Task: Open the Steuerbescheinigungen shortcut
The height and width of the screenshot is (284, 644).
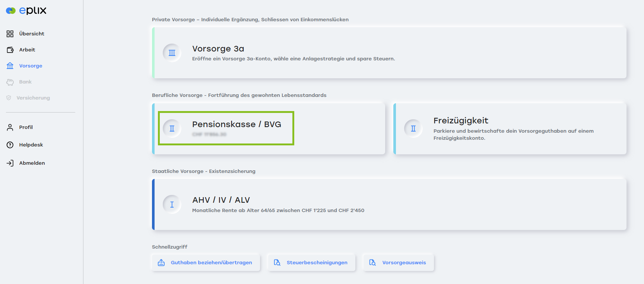Action: (312, 263)
